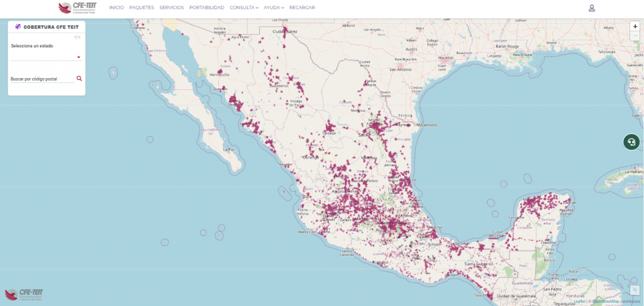This screenshot has width=644, height=306.
Task: Expand the AYUDA menu
Action: click(274, 8)
